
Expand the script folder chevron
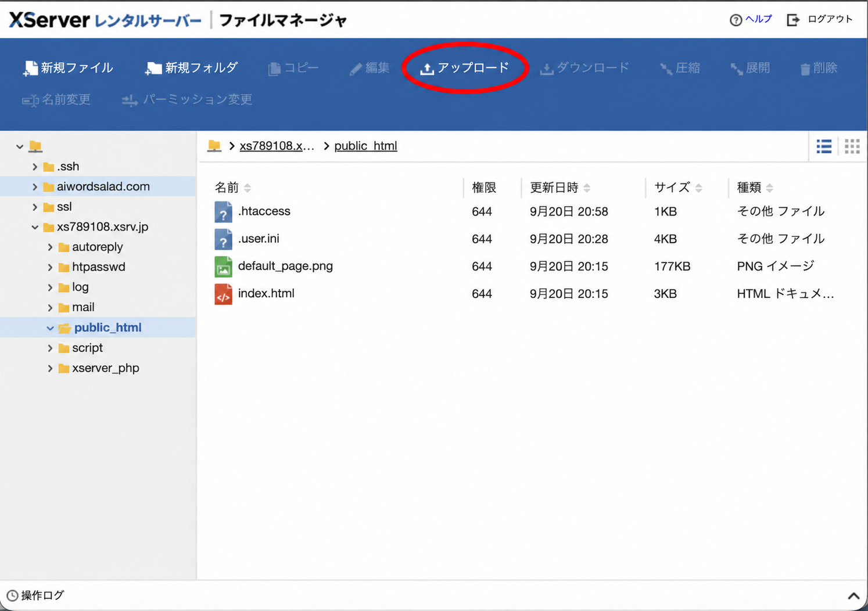[x=50, y=348]
